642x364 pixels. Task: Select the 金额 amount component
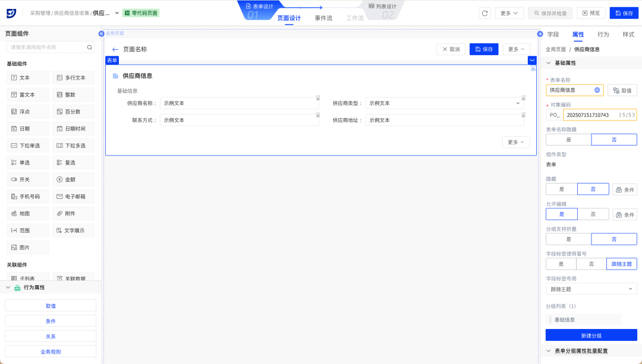pyautogui.click(x=73, y=179)
